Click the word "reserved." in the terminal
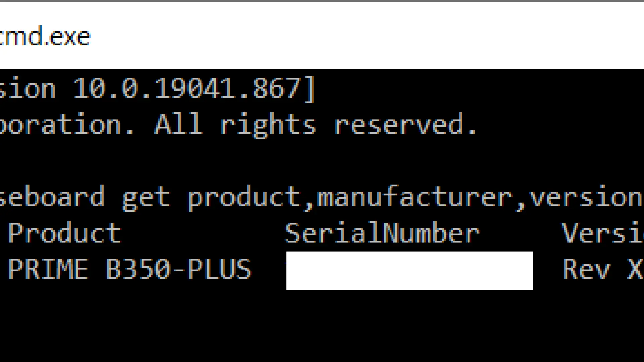This screenshot has height=362, width=644. pyautogui.click(x=405, y=124)
